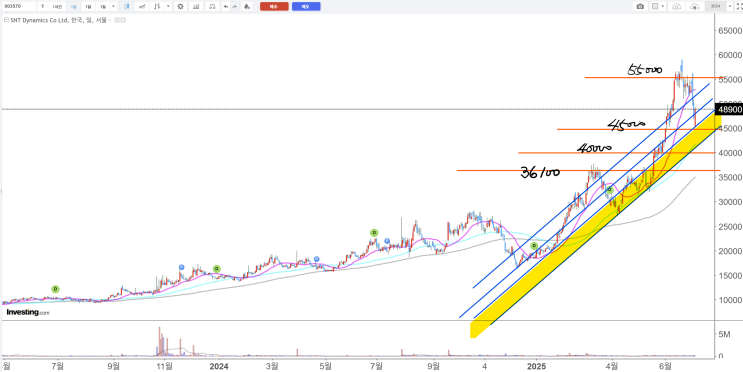This screenshot has height=372, width=743.
Task: Click the red buy button
Action: tap(274, 6)
